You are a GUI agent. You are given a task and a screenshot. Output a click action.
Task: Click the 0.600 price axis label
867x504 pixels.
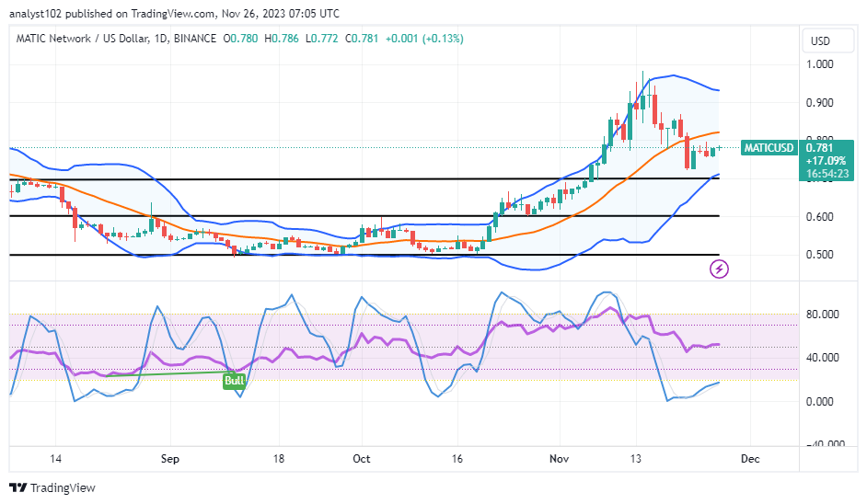click(819, 217)
